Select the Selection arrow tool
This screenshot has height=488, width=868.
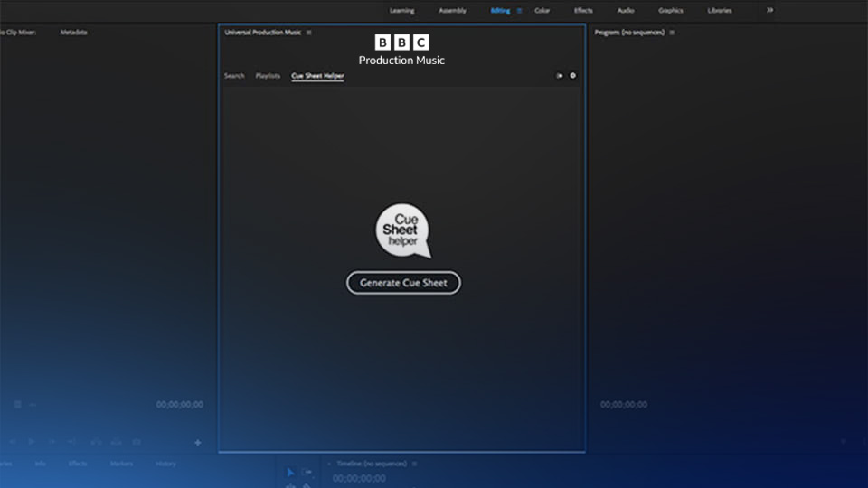(290, 473)
